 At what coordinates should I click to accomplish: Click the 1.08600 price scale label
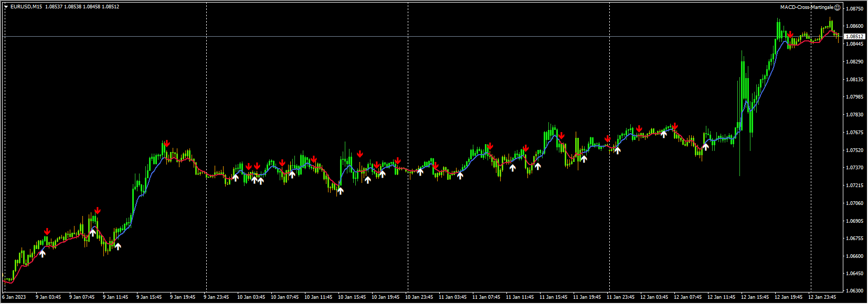coord(855,26)
